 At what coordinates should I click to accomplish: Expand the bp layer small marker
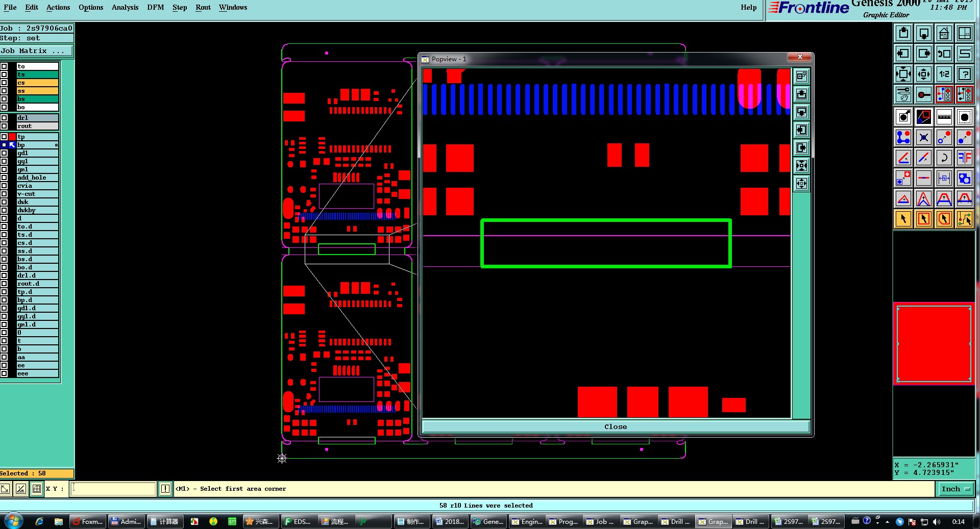point(56,145)
